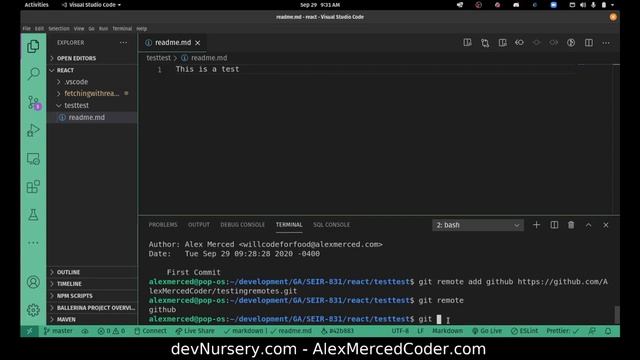Switch to the SQL Console tab
Viewport: 640px width, 360px height.
tap(331, 225)
